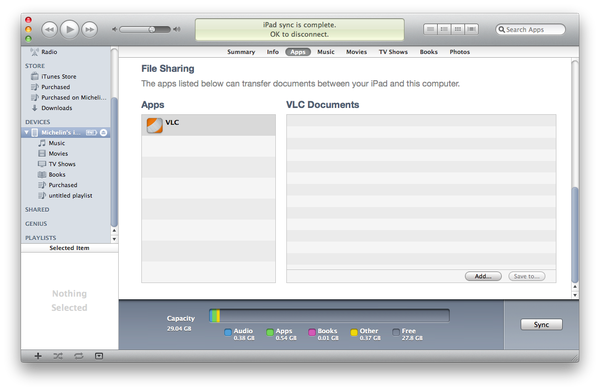Click the gray Free legend swatch
600x391 pixels.
click(x=396, y=332)
